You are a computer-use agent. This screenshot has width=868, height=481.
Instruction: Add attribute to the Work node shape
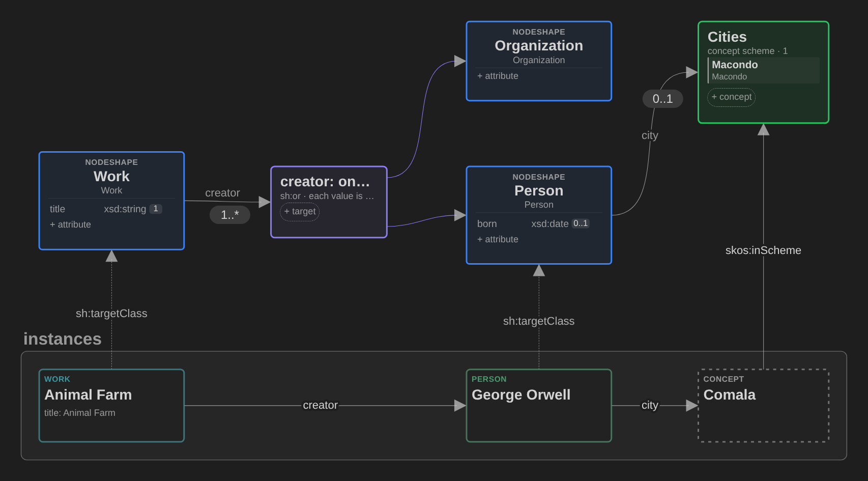pos(70,224)
